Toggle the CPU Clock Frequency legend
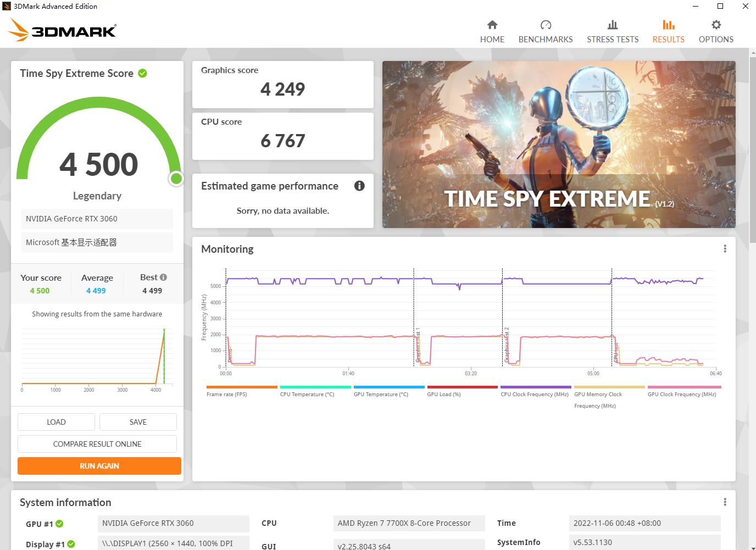756x550 pixels. (536, 391)
